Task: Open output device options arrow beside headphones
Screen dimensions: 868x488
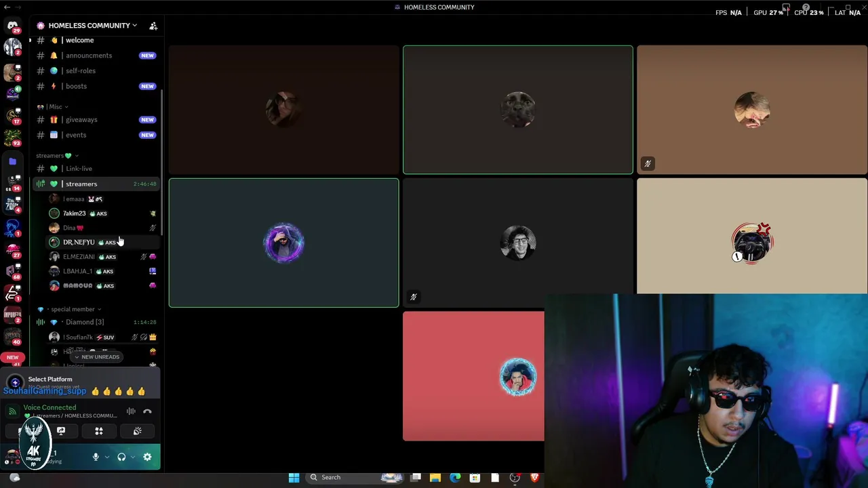Action: pyautogui.click(x=133, y=457)
